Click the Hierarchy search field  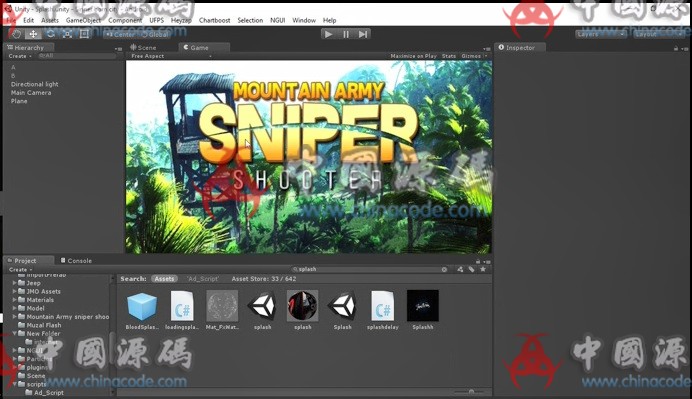77,56
